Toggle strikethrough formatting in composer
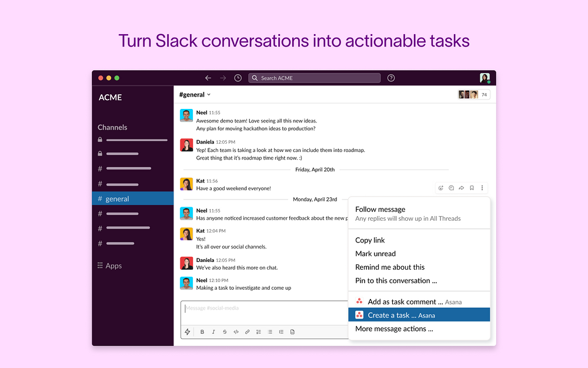The image size is (588, 368). 225,332
